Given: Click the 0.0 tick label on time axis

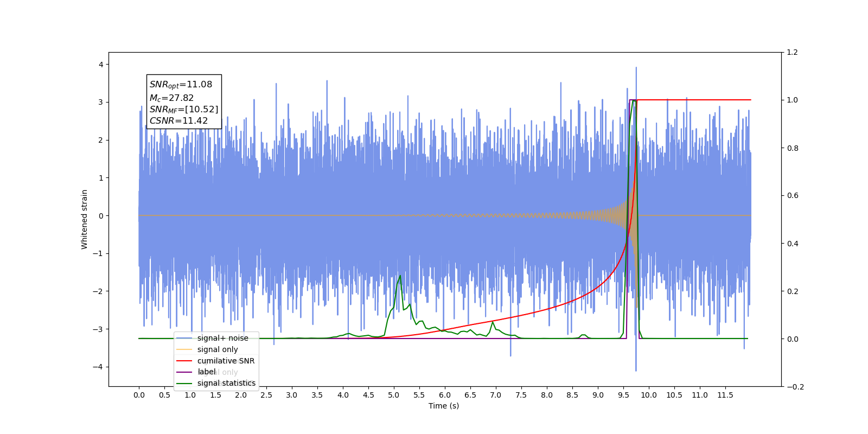Looking at the screenshot, I should point(139,395).
